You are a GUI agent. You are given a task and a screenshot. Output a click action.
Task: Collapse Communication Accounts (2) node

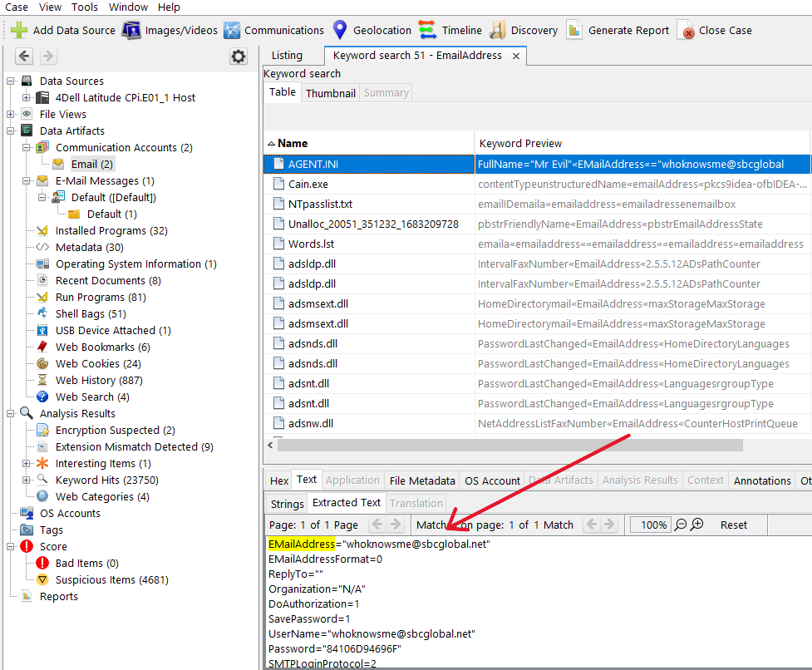tap(26, 148)
